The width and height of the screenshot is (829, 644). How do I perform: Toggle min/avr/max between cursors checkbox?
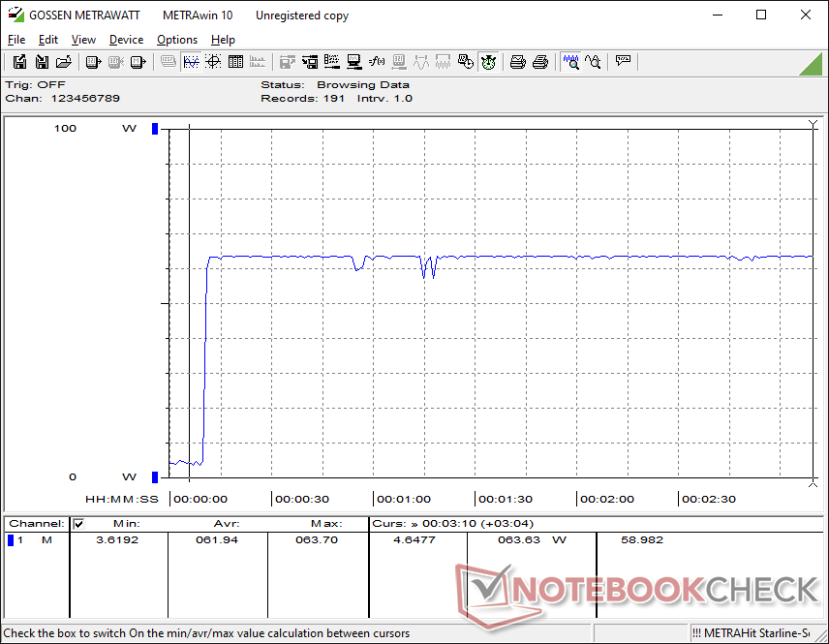click(x=79, y=524)
